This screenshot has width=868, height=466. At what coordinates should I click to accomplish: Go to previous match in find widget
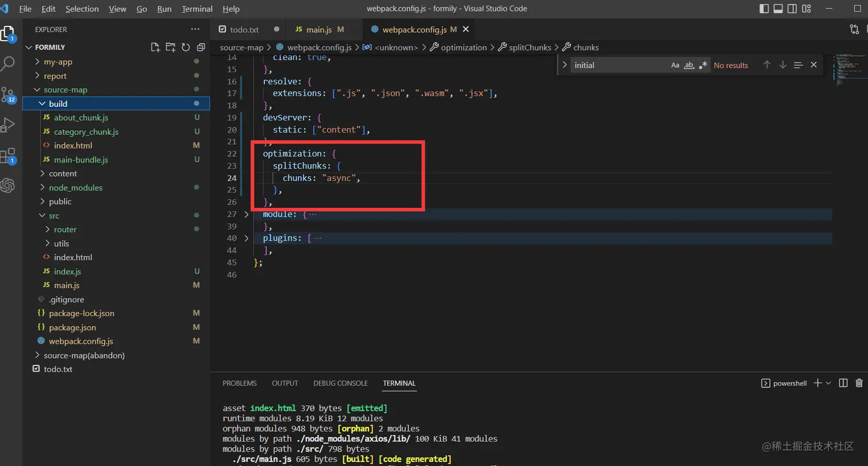pos(767,65)
